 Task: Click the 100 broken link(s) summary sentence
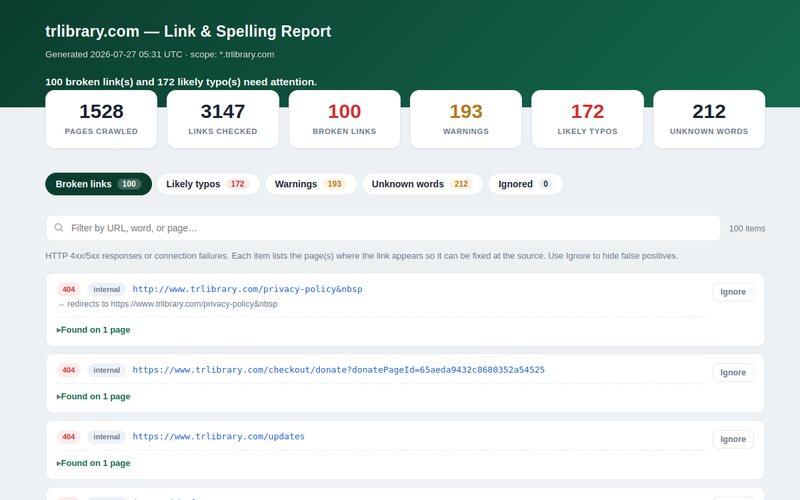click(181, 82)
